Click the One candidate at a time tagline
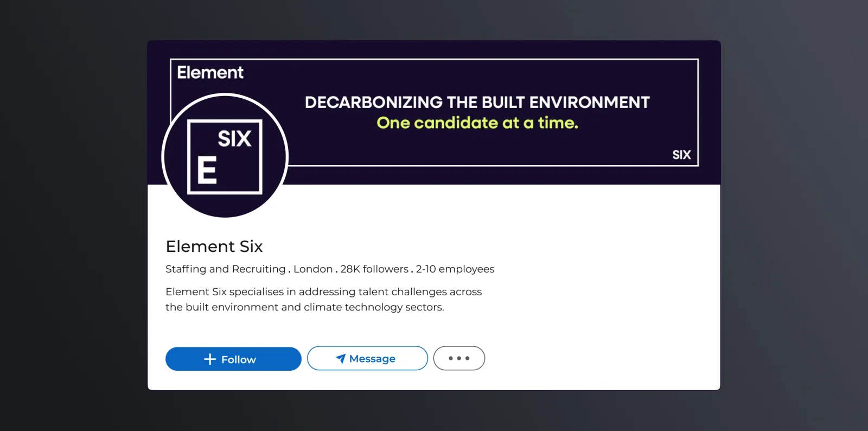This screenshot has width=868, height=431. [x=477, y=123]
